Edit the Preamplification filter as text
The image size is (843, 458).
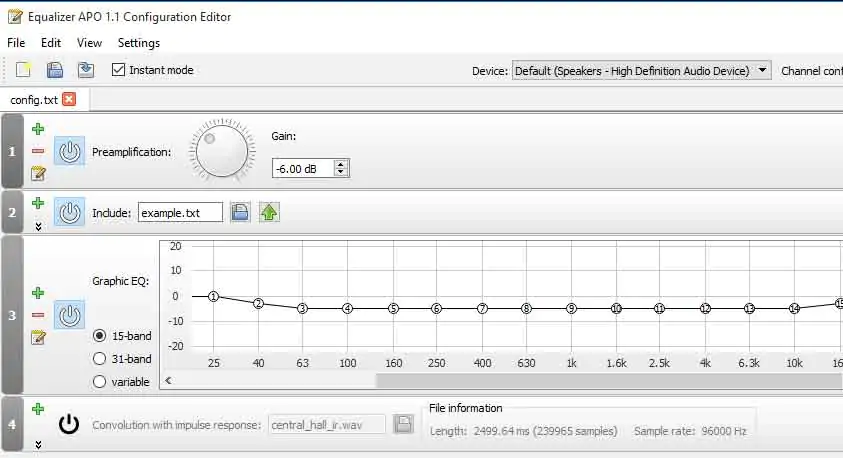click(38, 174)
